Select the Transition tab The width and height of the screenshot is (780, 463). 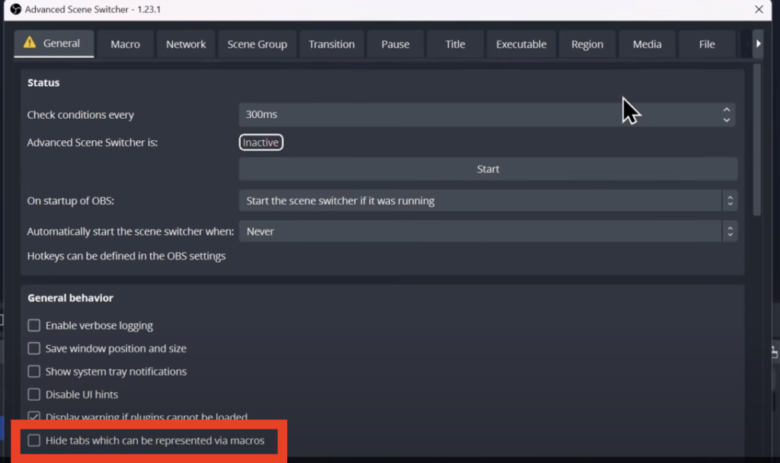[332, 44]
